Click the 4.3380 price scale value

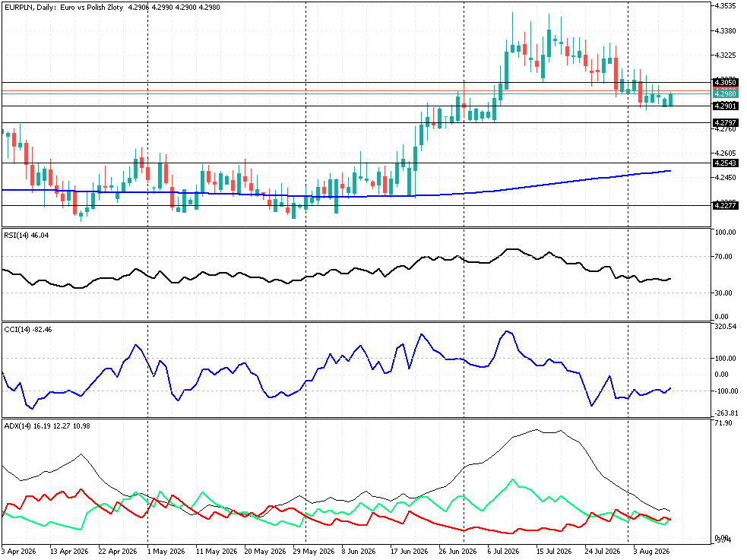724,31
